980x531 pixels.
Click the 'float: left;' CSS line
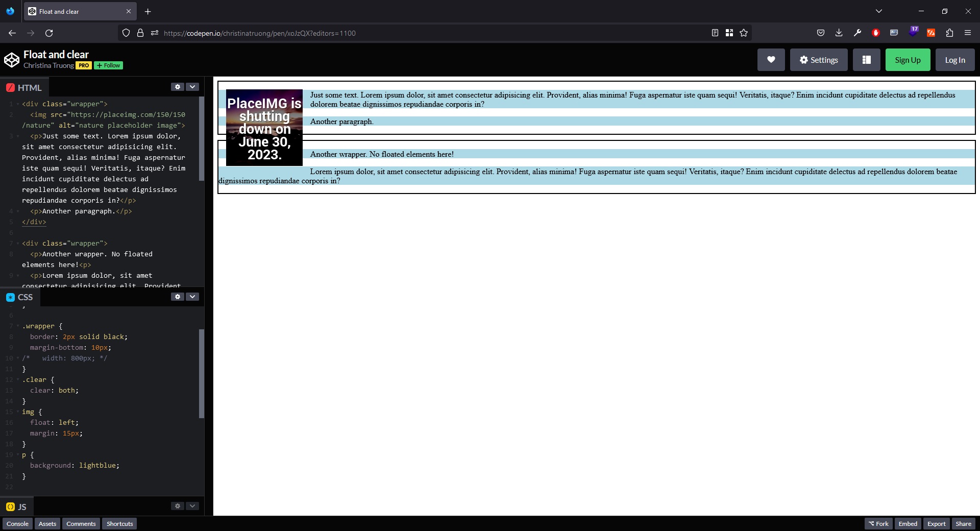click(54, 423)
